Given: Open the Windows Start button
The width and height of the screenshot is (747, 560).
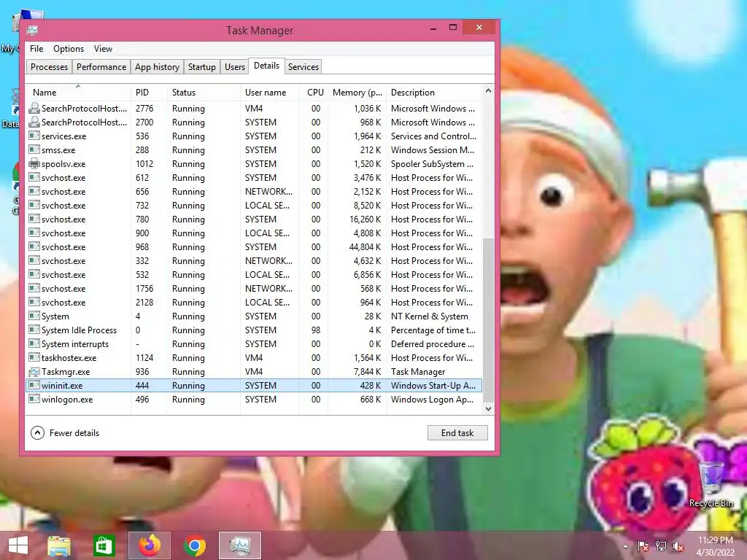Looking at the screenshot, I should tap(18, 545).
